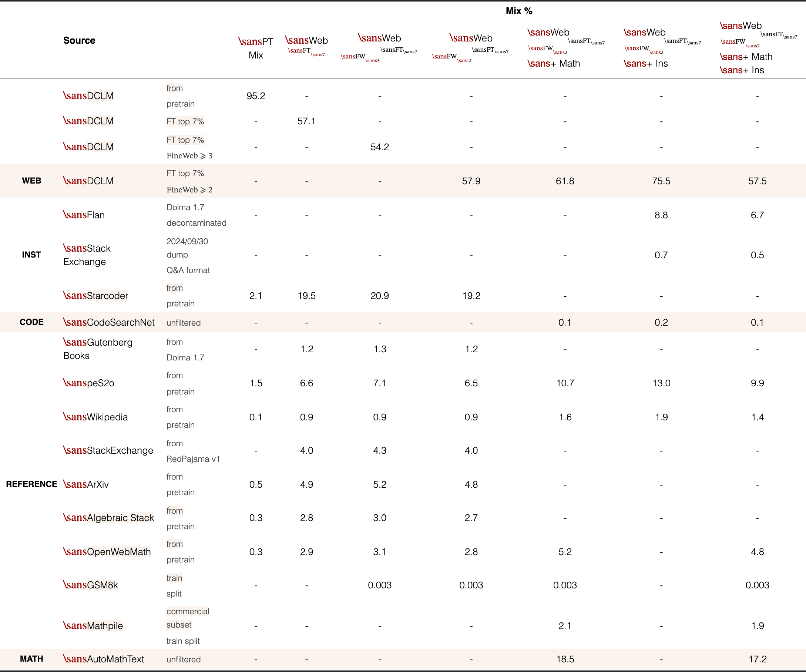Click the value 18.5 in AutoMathText row
806x672 pixels.
565,659
